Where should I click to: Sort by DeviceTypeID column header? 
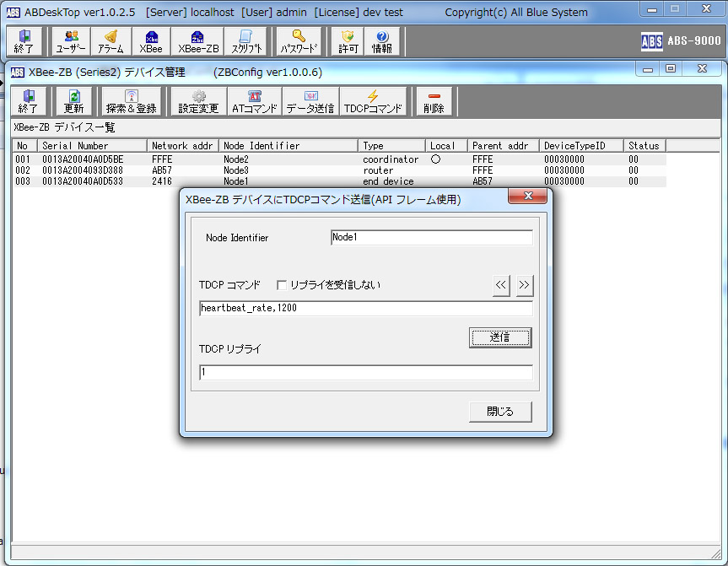coord(581,146)
